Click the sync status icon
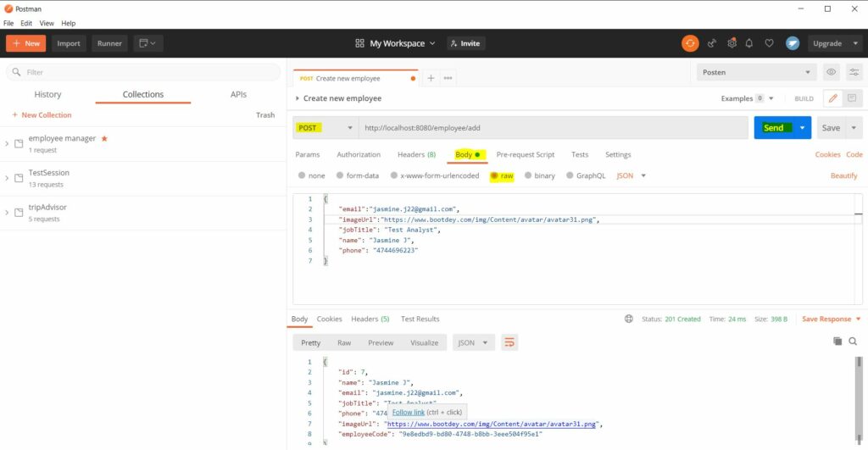Image resolution: width=868 pixels, height=450 pixels. click(x=690, y=43)
